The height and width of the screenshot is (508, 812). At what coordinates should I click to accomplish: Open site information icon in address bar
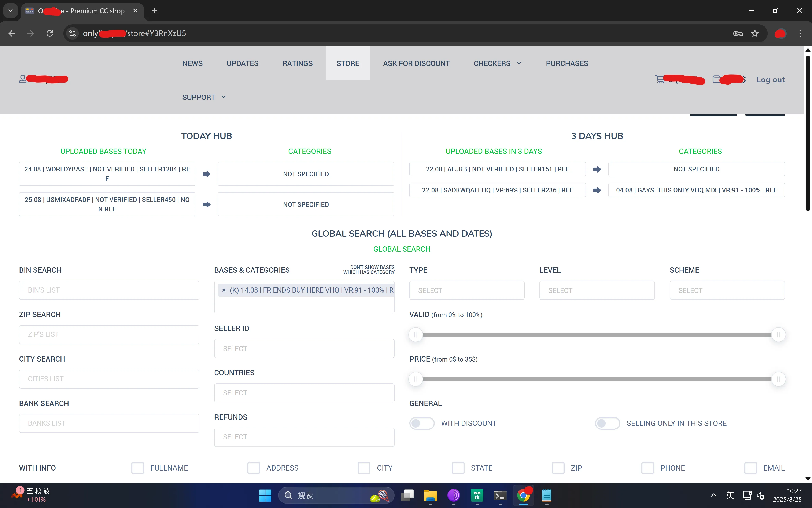tap(73, 33)
